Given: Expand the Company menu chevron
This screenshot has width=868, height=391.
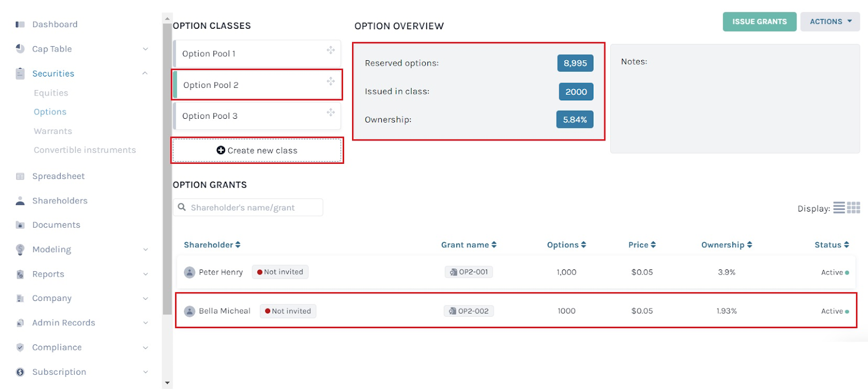Looking at the screenshot, I should point(145,298).
